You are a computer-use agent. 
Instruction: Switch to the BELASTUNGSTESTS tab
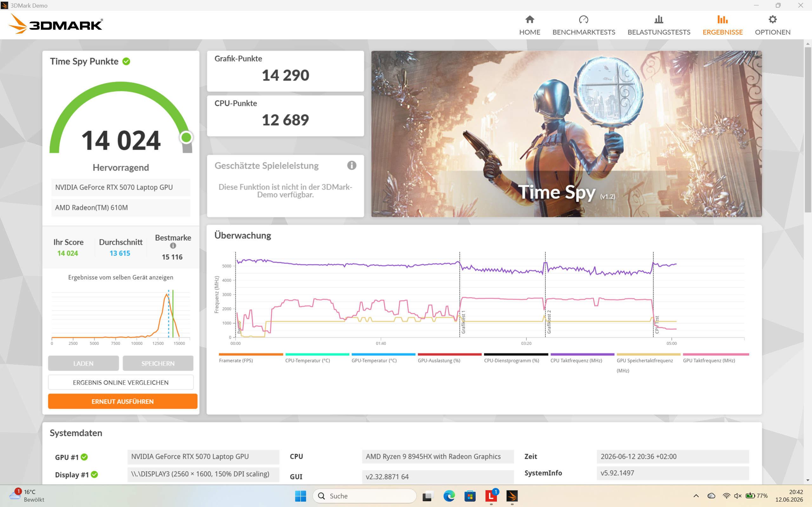(659, 25)
